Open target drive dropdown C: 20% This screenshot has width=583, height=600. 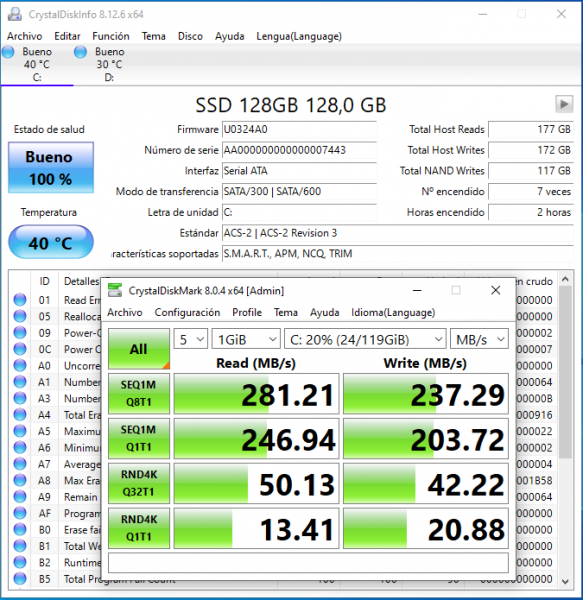pyautogui.click(x=365, y=339)
